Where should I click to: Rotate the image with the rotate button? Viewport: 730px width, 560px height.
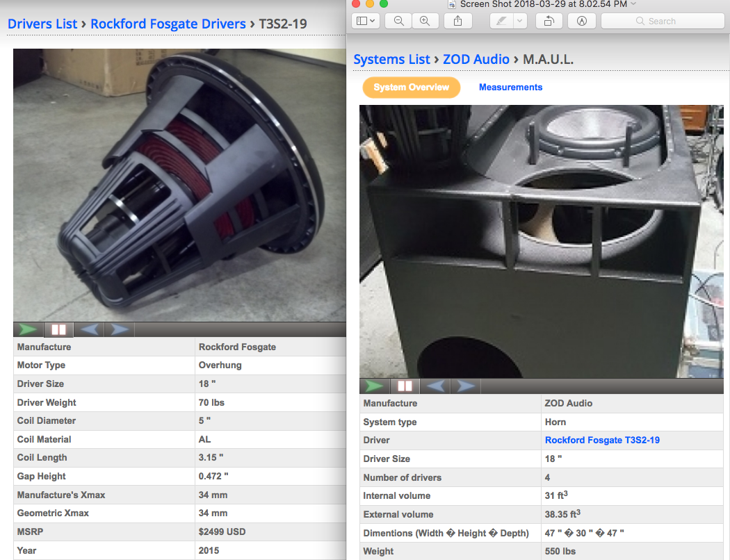(x=549, y=21)
